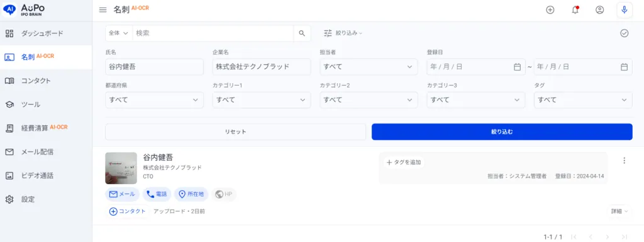Expand the 詳細 details section
Viewport: 644px width, 242px height.
[619, 211]
